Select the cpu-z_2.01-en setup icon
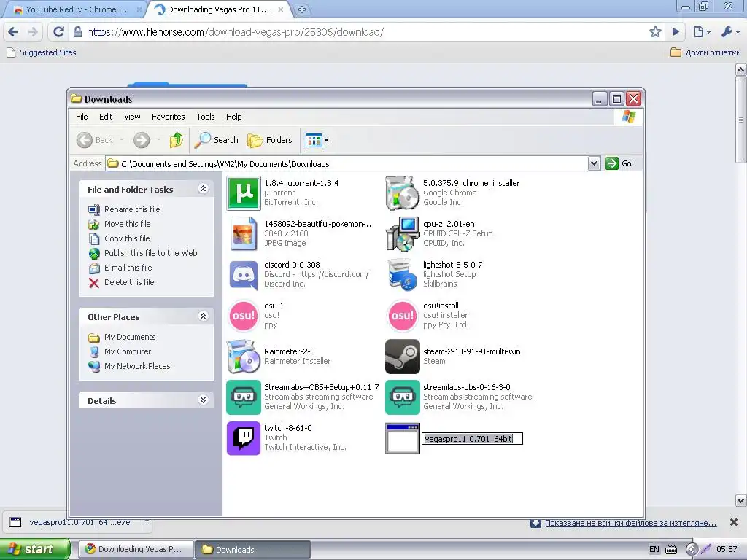 tap(403, 233)
